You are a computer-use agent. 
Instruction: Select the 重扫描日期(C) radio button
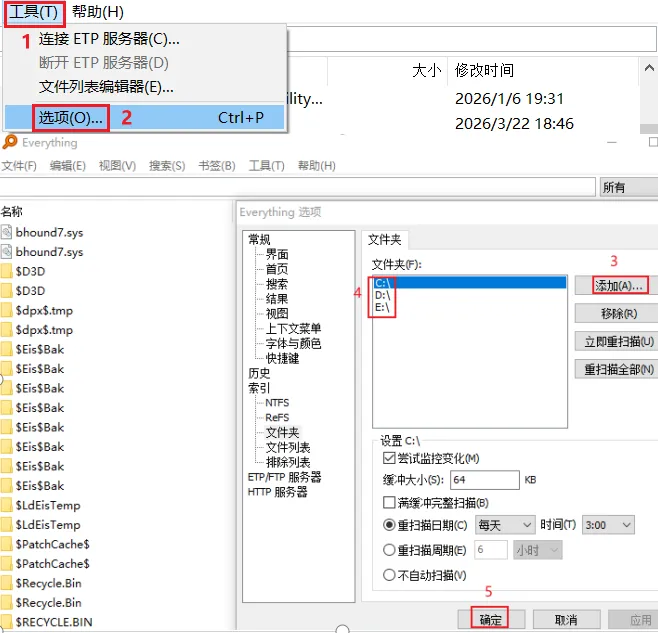[389, 525]
